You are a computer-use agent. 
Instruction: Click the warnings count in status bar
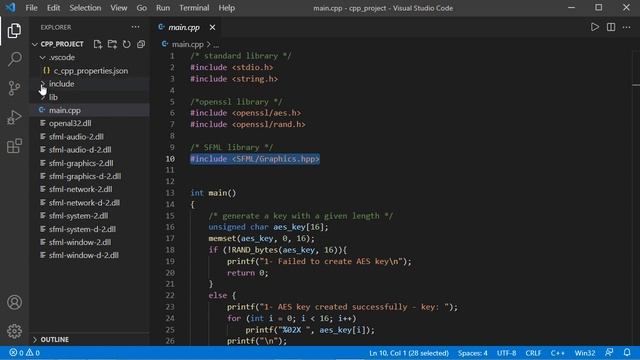[x=33, y=353]
